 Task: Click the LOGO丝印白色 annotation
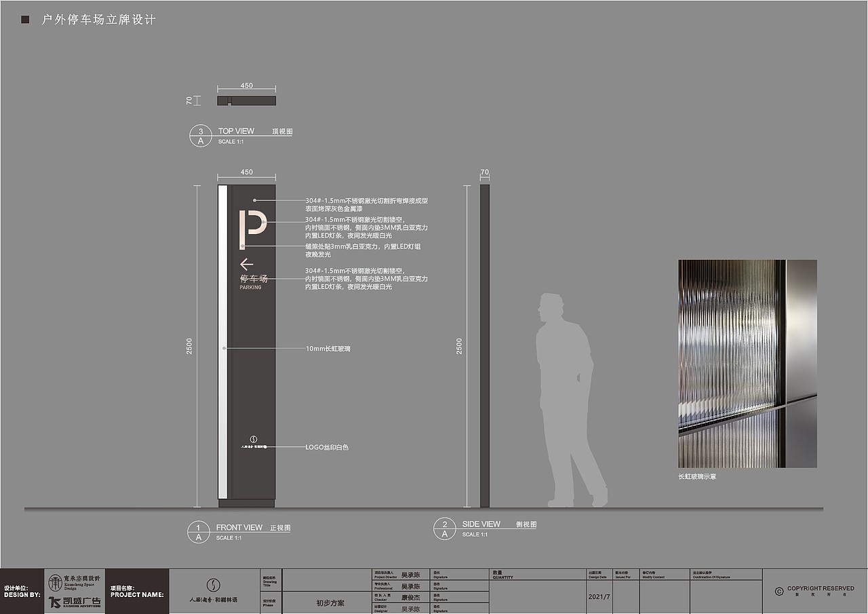(327, 447)
